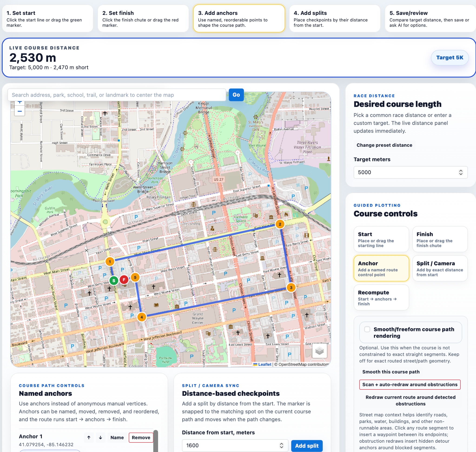Rename Anchor 1 with Name button
Image resolution: width=476 pixels, height=452 pixels.
[x=117, y=437]
